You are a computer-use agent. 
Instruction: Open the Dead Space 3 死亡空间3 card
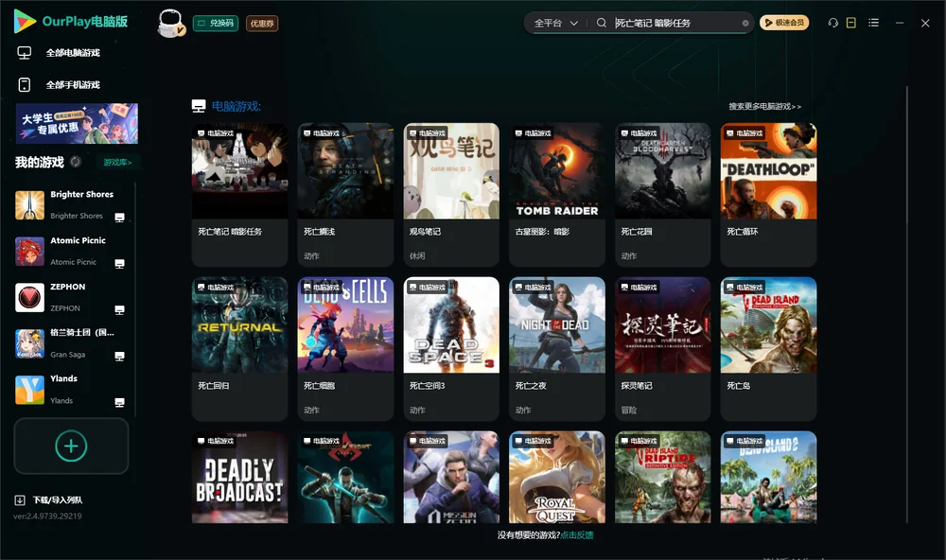point(451,349)
